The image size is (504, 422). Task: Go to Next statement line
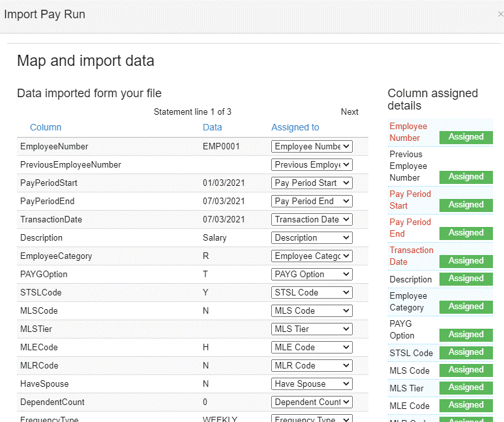349,112
